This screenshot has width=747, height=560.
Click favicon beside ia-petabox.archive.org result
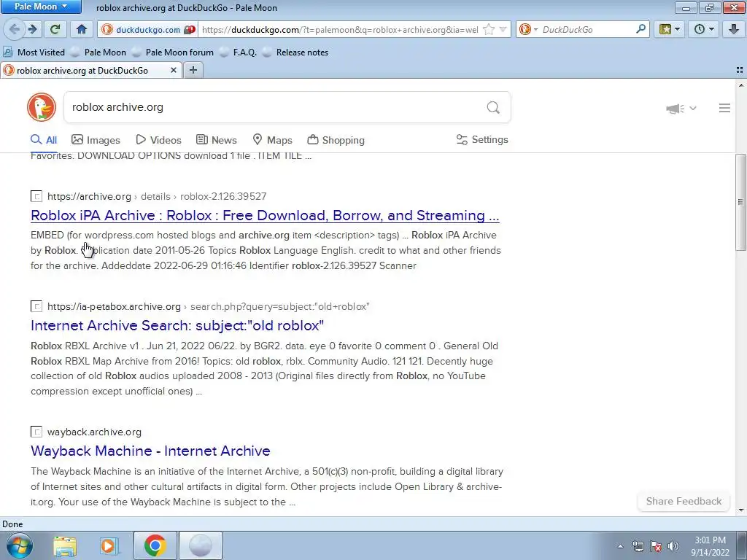tap(36, 306)
